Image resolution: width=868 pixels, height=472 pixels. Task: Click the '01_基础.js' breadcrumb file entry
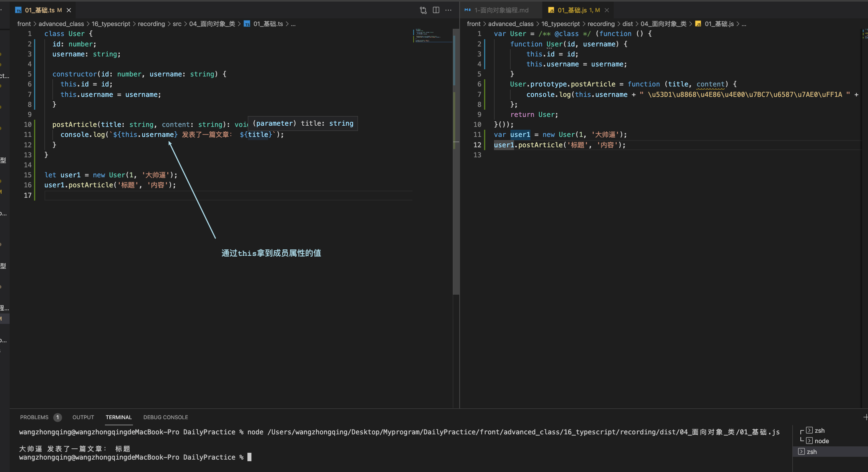click(x=719, y=24)
